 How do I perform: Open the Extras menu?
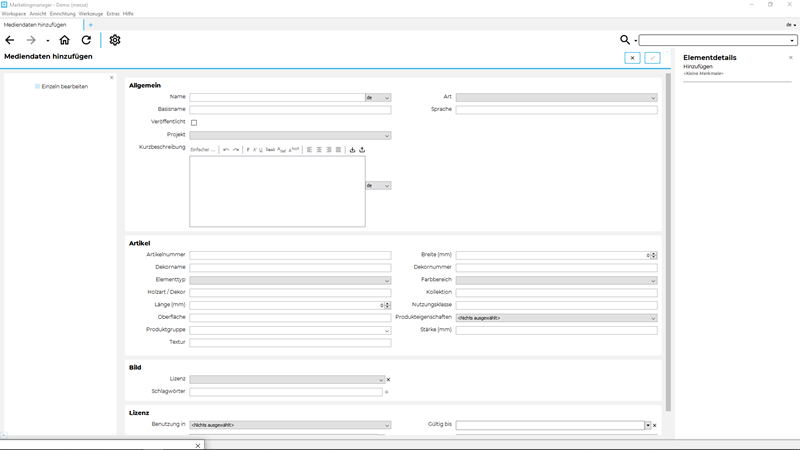point(113,14)
